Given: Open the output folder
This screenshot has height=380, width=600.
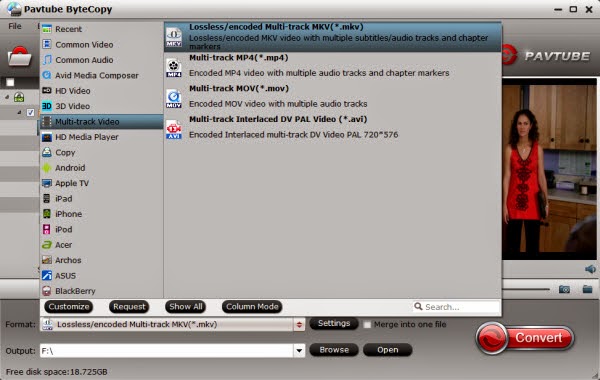Looking at the screenshot, I should click(x=387, y=350).
